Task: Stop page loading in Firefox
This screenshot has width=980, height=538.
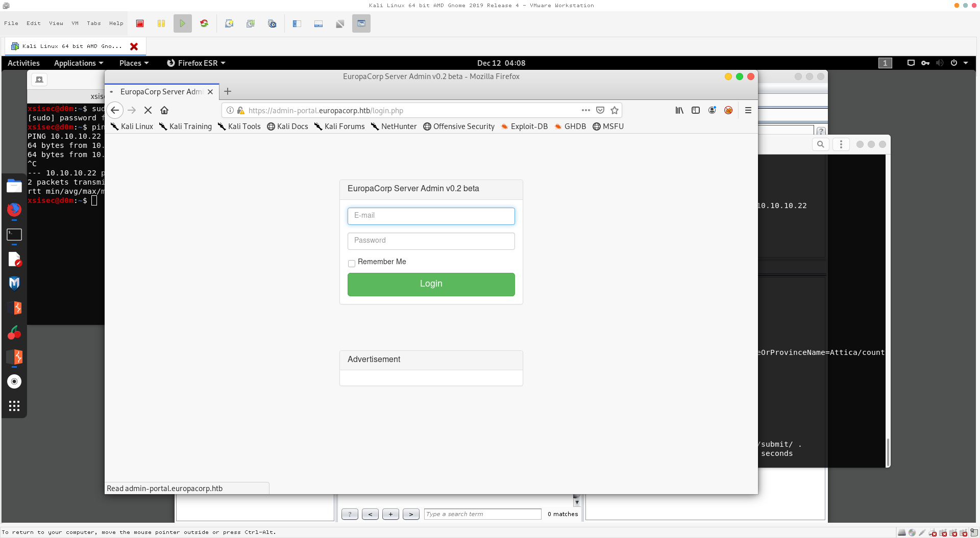Action: [x=148, y=110]
